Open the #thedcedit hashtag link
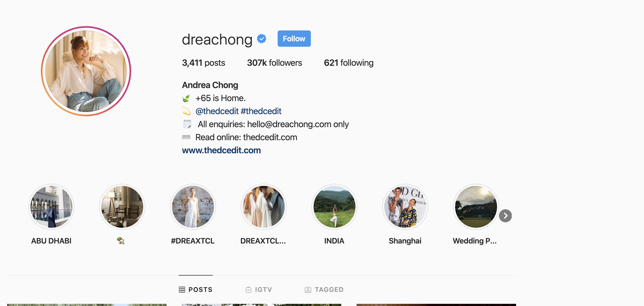Screen dimensions: 644x306 pos(261,111)
